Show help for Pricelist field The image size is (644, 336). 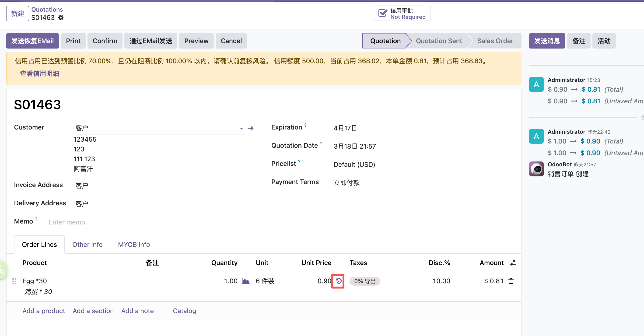coord(299,161)
